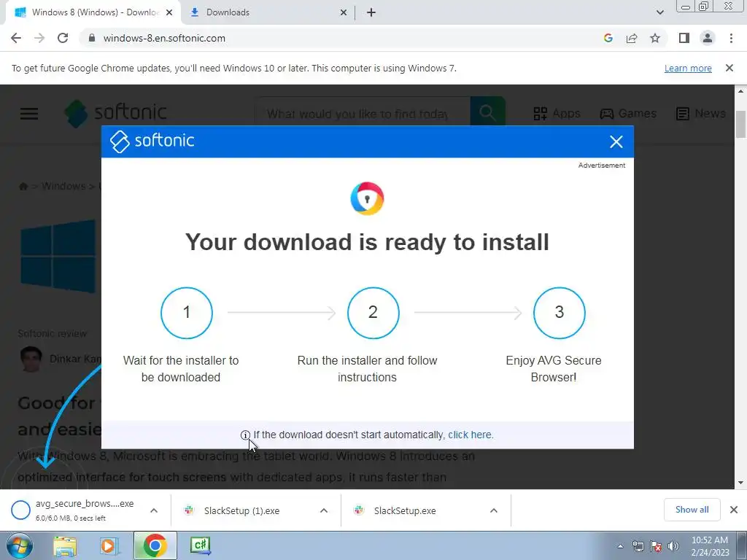Image resolution: width=747 pixels, height=560 pixels.
Task: Open the taskbar clock showing 10:52 AM
Action: point(710,545)
